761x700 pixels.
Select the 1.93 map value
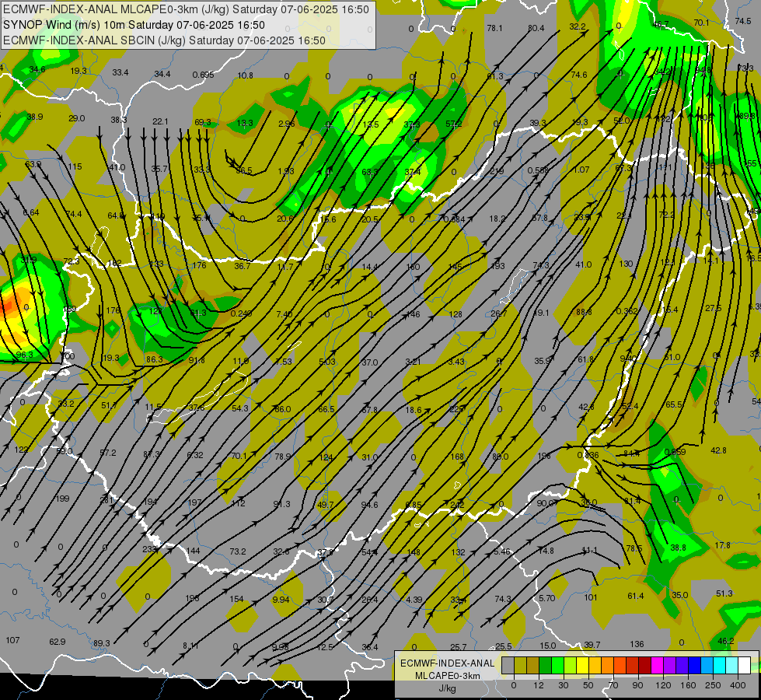pos(286,171)
